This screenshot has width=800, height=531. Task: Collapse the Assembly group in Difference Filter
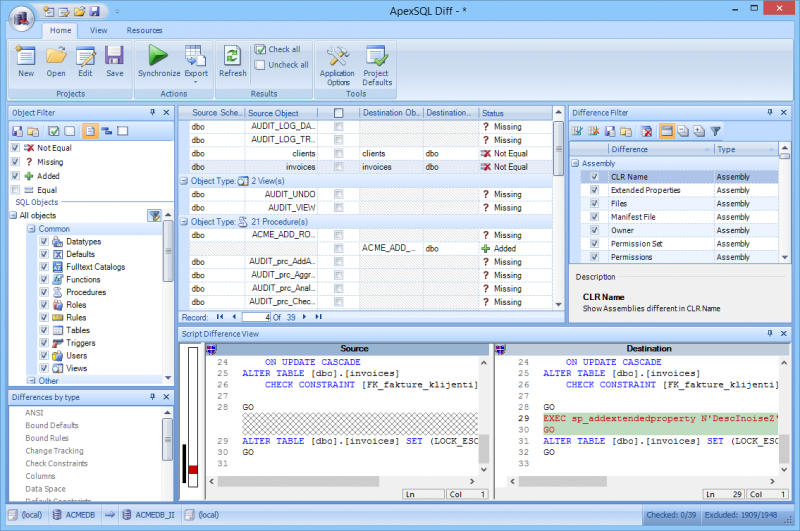575,163
